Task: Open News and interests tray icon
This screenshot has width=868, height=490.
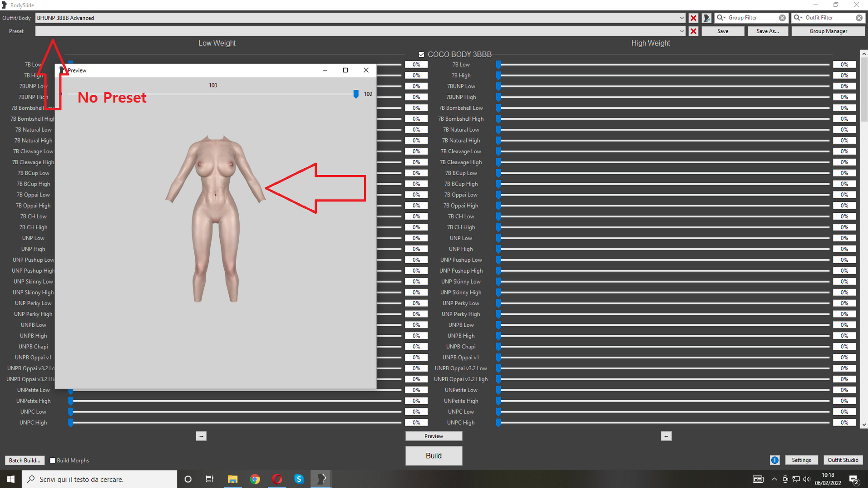Action: click(x=758, y=479)
